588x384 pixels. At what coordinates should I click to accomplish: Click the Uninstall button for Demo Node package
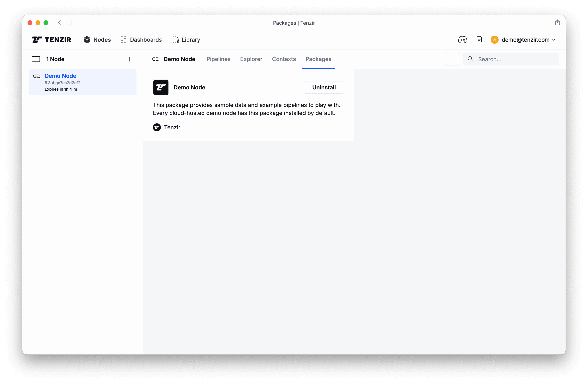(324, 87)
